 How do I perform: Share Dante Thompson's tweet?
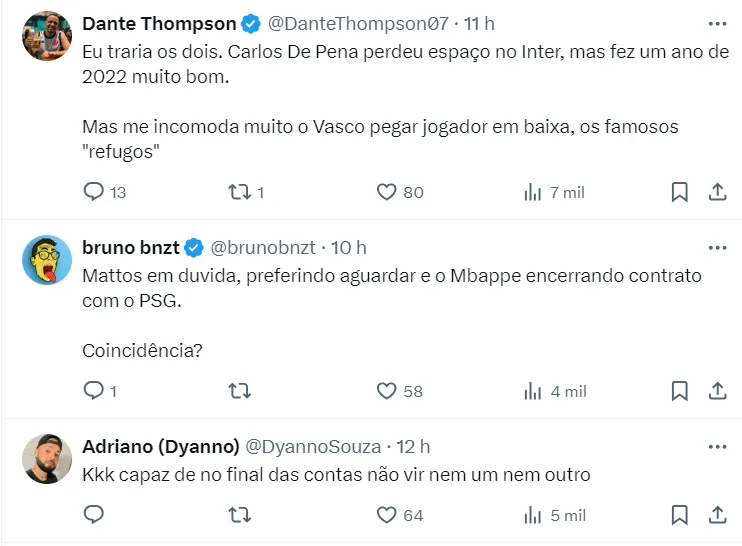click(717, 192)
